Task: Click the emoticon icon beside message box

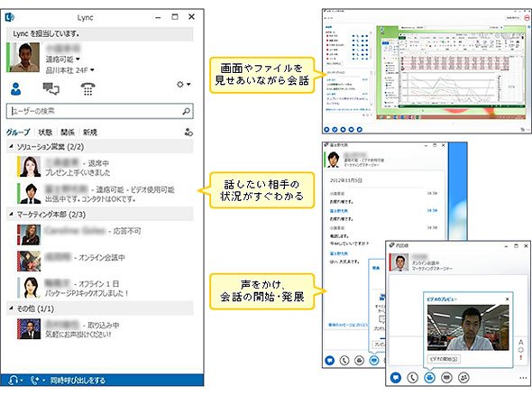Action: [x=521, y=350]
